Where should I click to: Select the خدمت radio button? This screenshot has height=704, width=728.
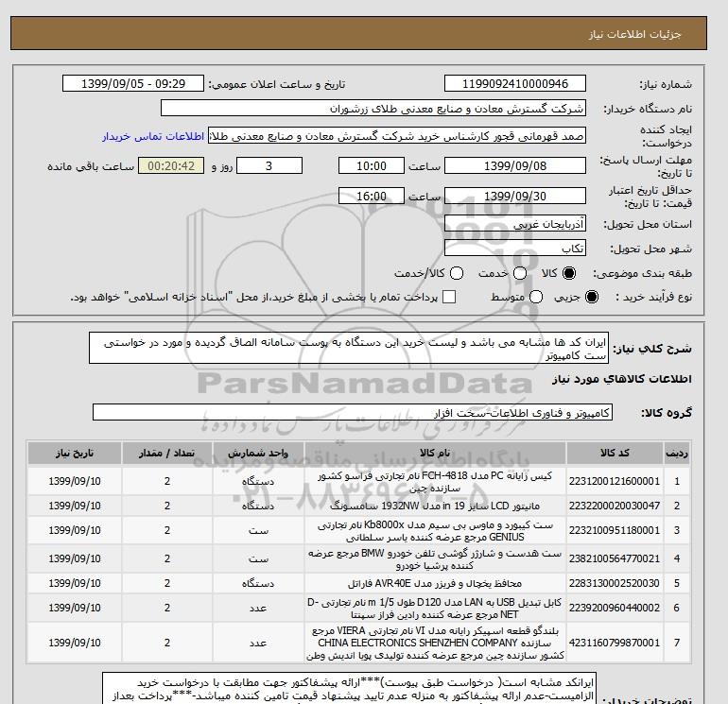click(520, 273)
